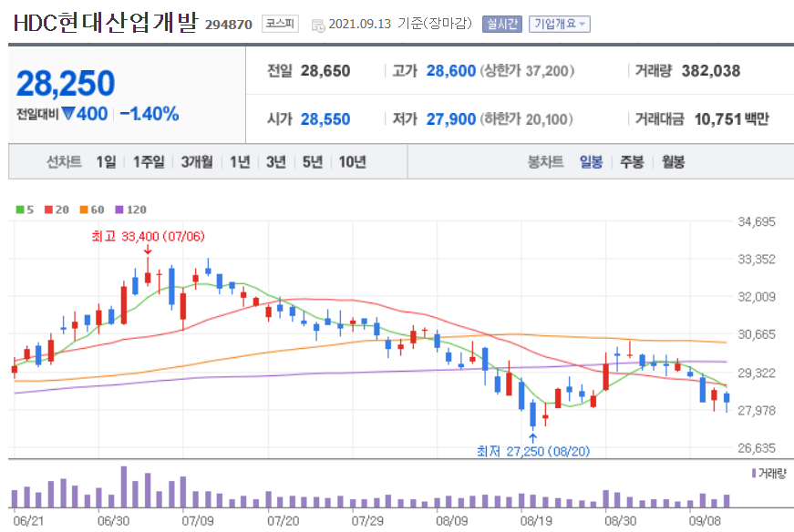Click the stock code 294870
Viewport: 794px width, 532px height.
(x=229, y=25)
